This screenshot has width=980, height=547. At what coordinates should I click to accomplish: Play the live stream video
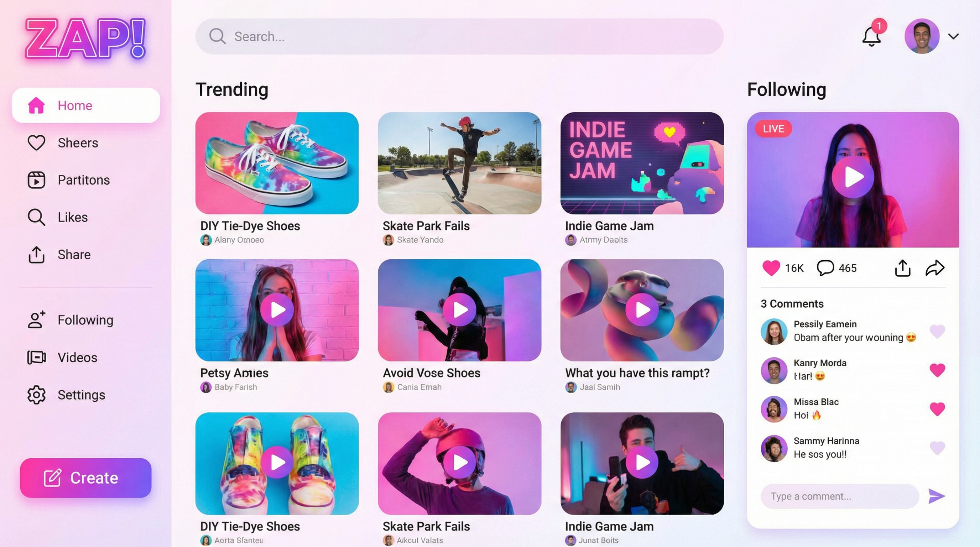pos(853,177)
